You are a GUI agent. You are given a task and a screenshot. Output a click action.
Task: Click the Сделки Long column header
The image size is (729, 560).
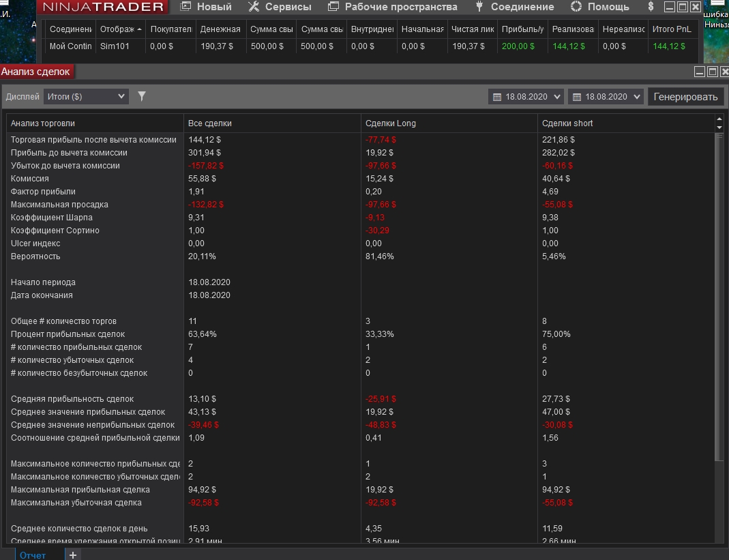point(390,123)
